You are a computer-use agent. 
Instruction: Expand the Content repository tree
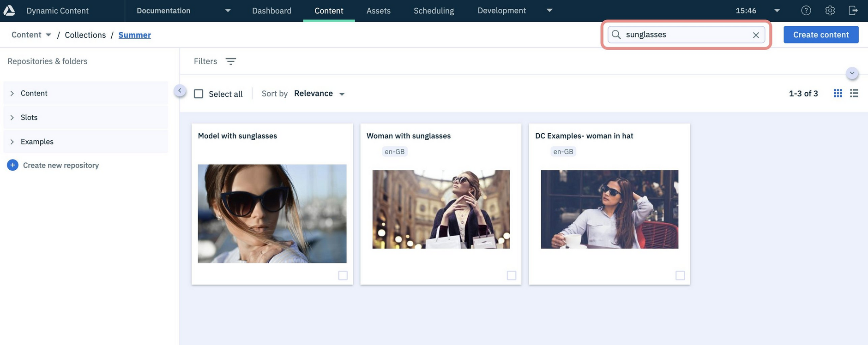click(12, 93)
